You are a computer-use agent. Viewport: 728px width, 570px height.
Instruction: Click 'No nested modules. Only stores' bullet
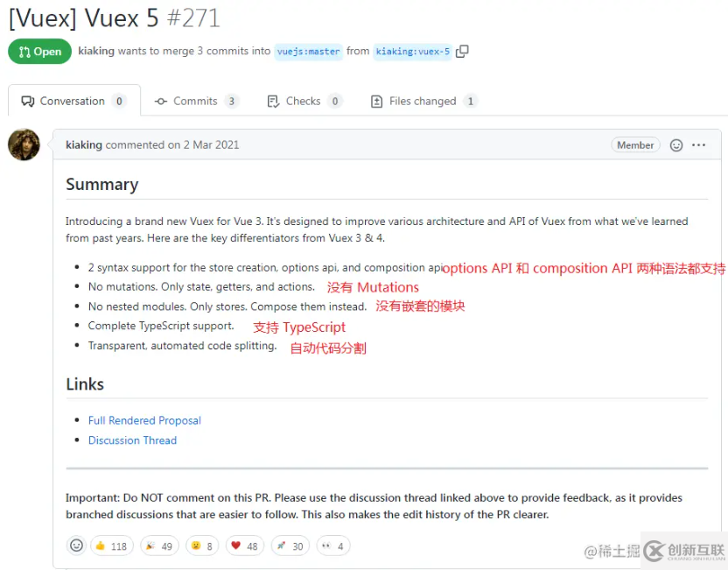click(227, 306)
